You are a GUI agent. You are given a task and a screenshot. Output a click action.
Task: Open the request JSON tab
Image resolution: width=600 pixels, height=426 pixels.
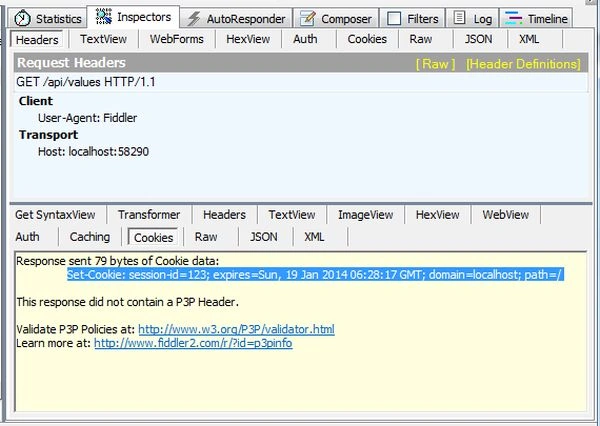tap(478, 39)
